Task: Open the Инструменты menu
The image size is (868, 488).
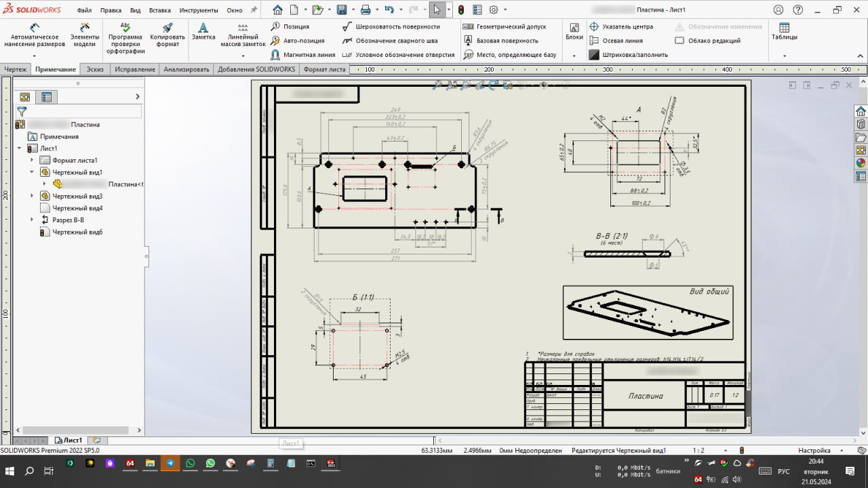Action: click(x=198, y=11)
